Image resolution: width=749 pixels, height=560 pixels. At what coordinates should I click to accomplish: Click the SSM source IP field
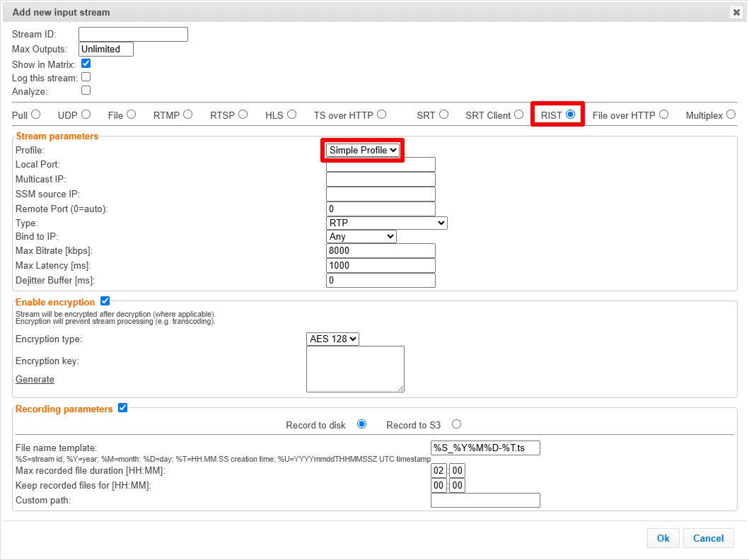[x=381, y=194]
